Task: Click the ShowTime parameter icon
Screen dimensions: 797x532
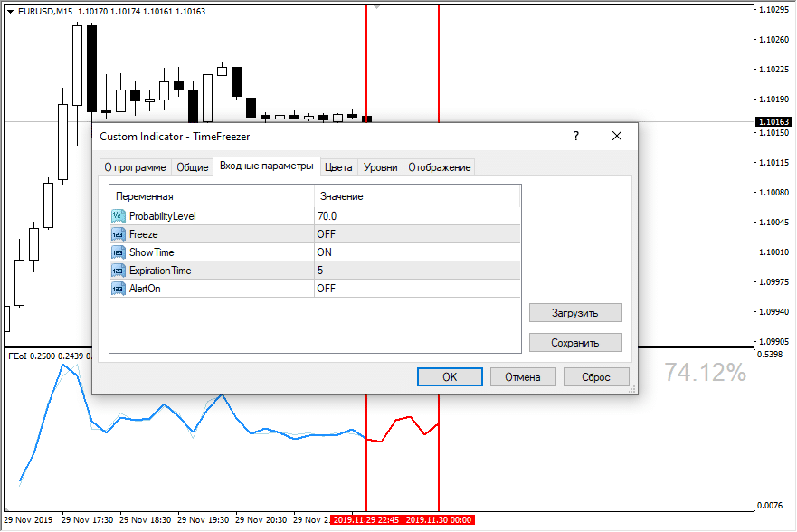Action: point(118,252)
